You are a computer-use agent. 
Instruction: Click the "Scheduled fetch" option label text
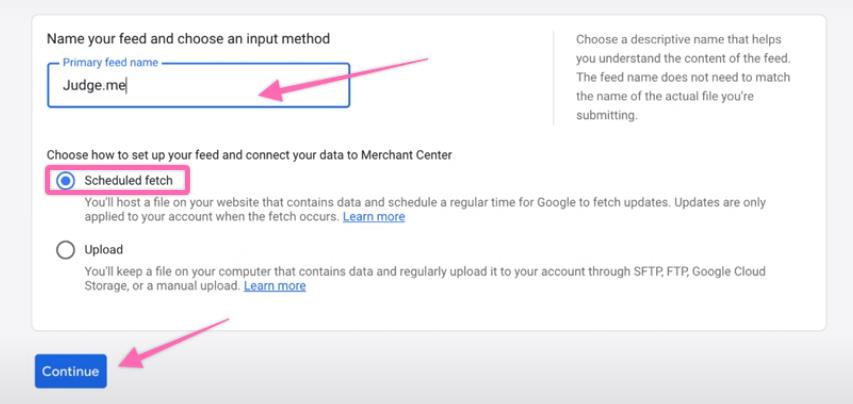[x=129, y=181]
